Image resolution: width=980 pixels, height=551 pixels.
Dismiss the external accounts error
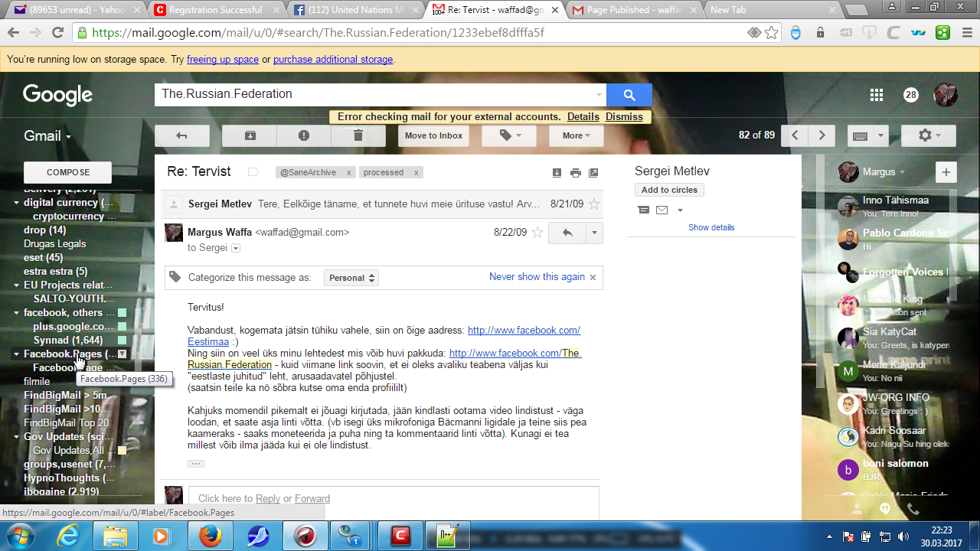tap(624, 117)
